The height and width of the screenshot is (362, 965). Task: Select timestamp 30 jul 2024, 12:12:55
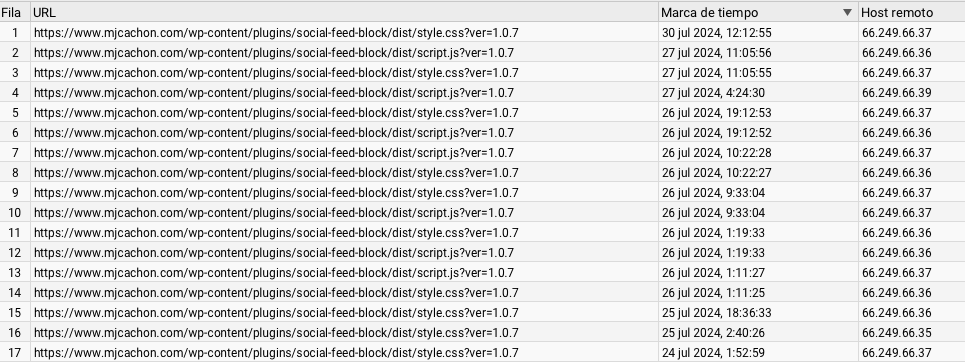click(x=716, y=33)
